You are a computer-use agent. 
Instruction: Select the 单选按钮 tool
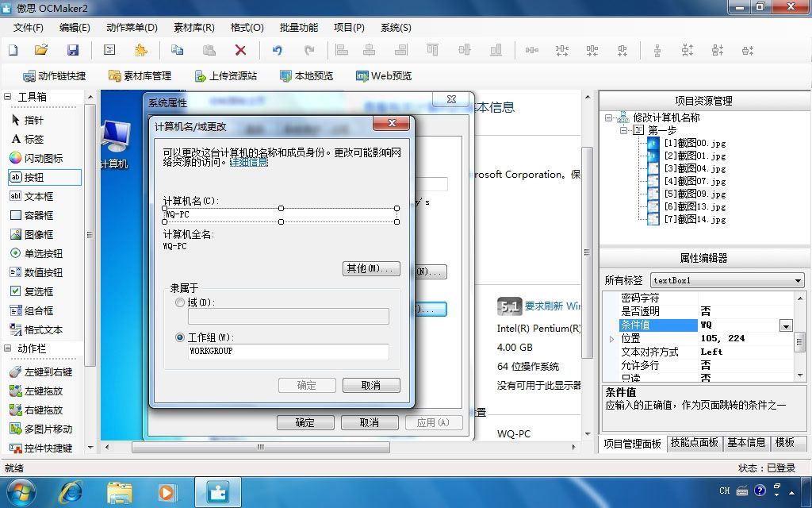[36, 253]
